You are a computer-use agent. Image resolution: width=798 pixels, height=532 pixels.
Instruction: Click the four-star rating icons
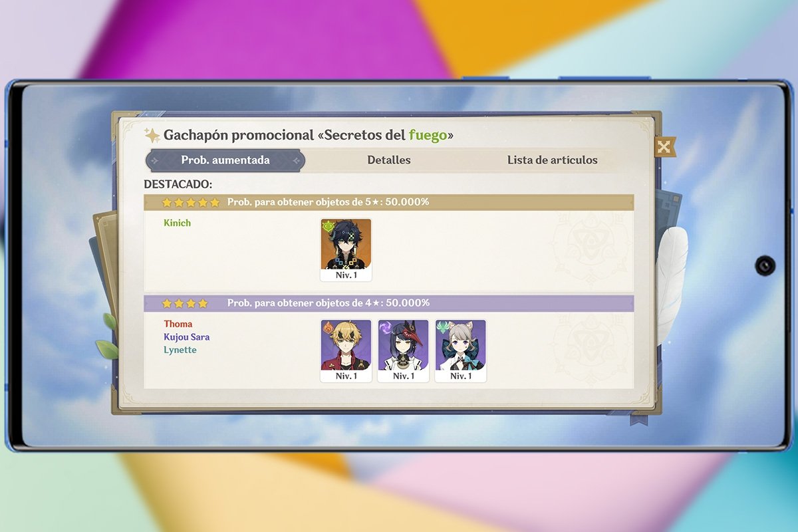tap(185, 303)
